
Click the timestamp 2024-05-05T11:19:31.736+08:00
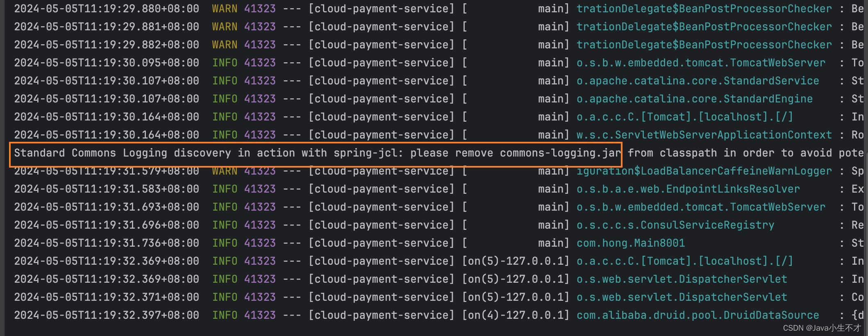107,243
